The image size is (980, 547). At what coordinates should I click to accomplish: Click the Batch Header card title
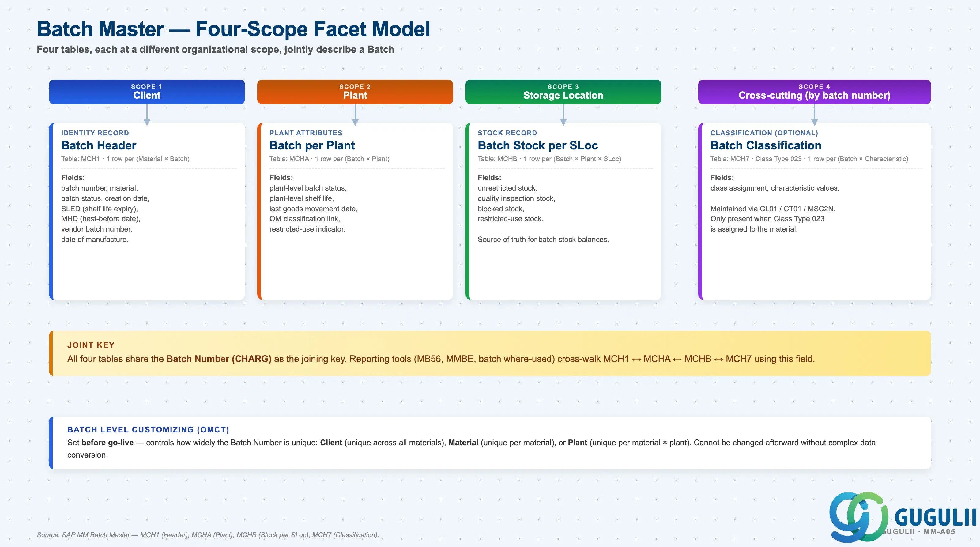99,145
